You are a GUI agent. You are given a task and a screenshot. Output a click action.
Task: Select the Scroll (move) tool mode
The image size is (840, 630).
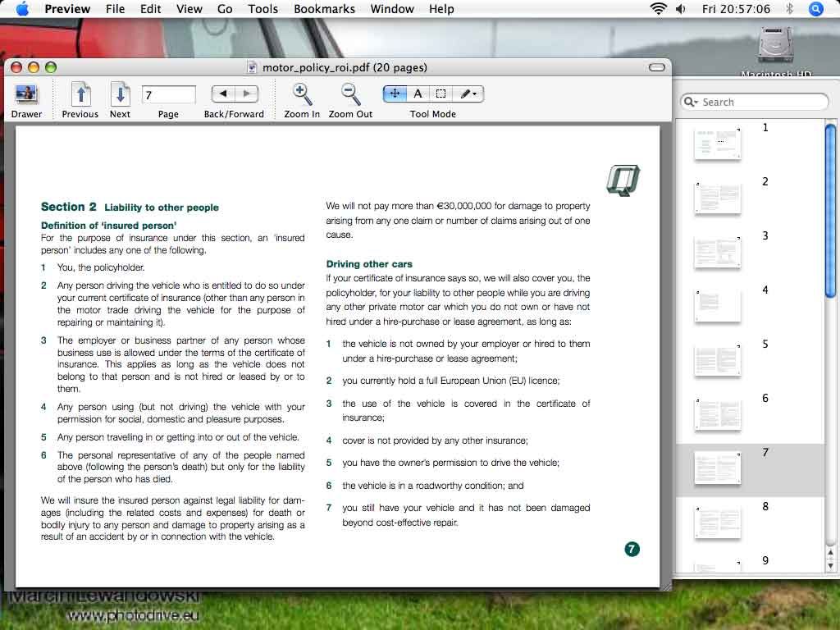tap(395, 94)
